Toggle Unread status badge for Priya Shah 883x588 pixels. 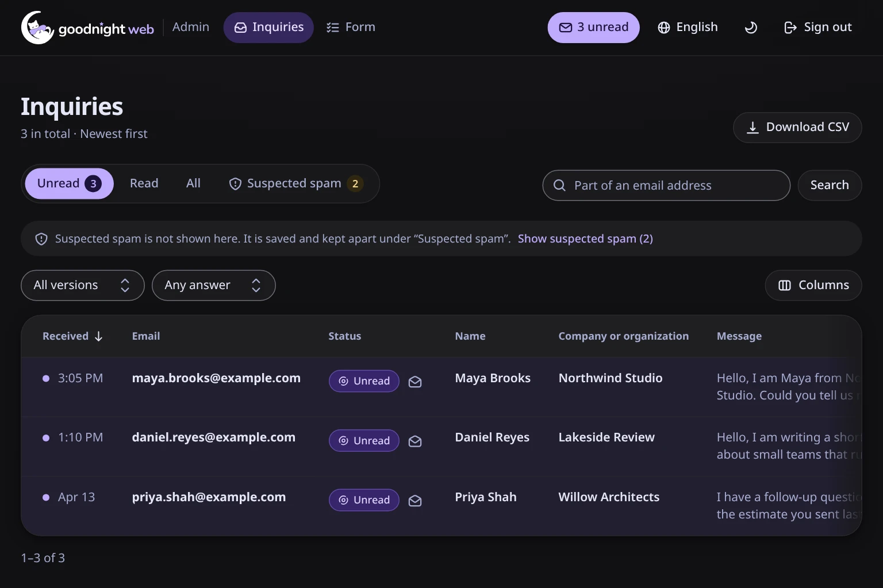click(x=364, y=500)
